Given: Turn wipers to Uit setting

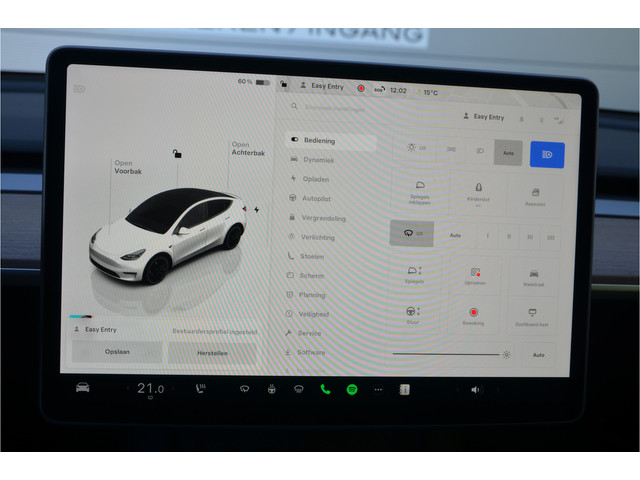Looking at the screenshot, I should pos(411,235).
